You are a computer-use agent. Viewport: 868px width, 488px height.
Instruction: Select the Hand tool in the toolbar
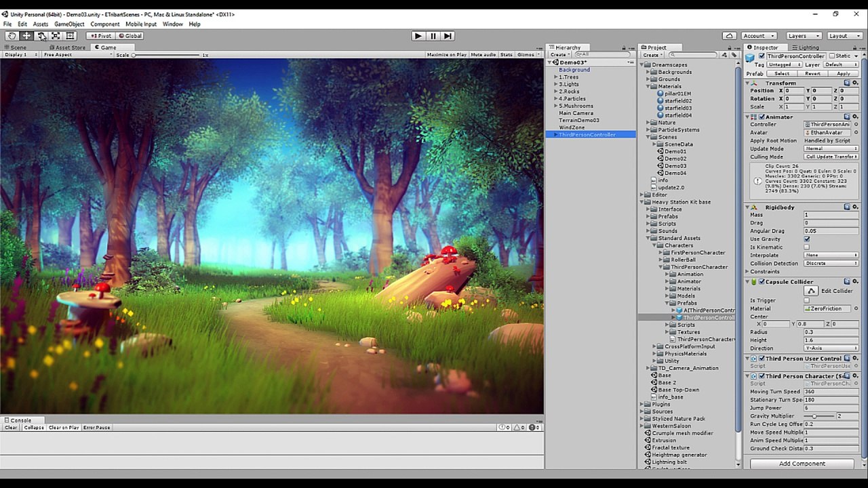pyautogui.click(x=12, y=36)
